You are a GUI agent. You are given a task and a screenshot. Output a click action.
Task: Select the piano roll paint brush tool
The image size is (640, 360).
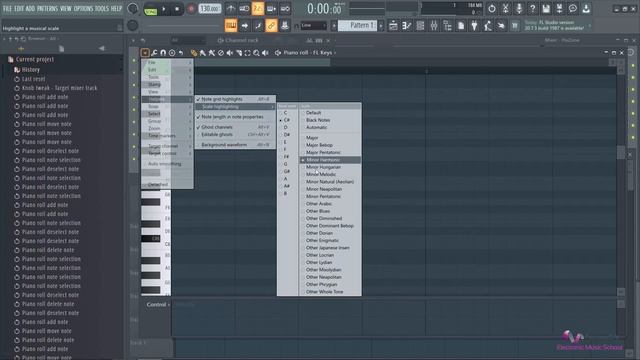pos(202,53)
